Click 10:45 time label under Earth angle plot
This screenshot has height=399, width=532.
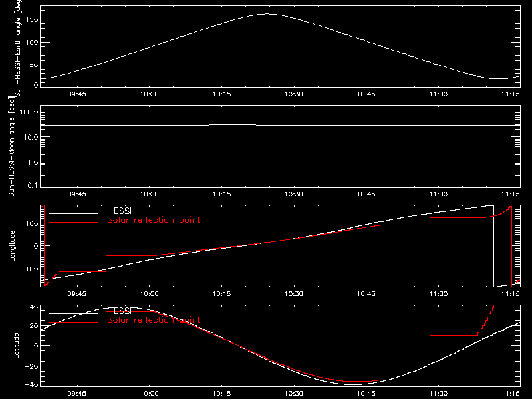click(366, 94)
